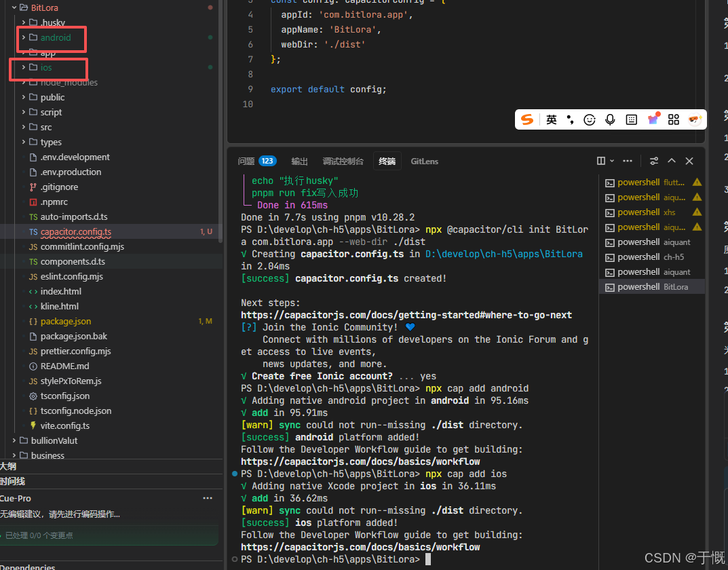Screen dimensions: 728x570
Task: Open index.html file
Action: (x=61, y=292)
